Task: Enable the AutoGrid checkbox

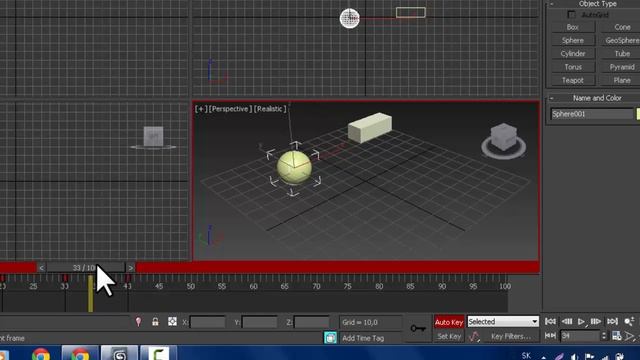Action: pos(571,15)
